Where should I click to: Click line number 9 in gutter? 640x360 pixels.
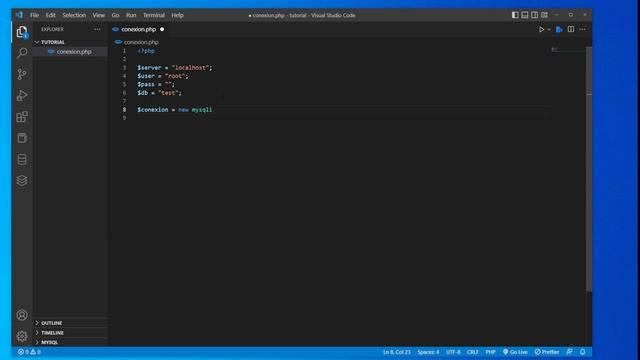[x=124, y=118]
